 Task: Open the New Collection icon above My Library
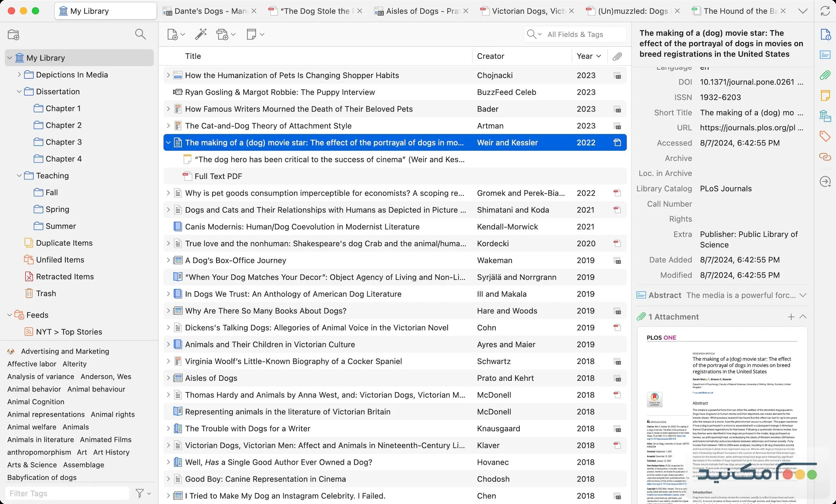pyautogui.click(x=14, y=34)
